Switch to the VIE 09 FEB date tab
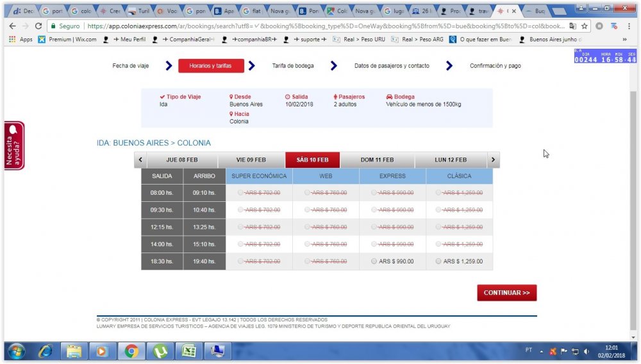The height and width of the screenshot is (364, 641). (x=251, y=160)
